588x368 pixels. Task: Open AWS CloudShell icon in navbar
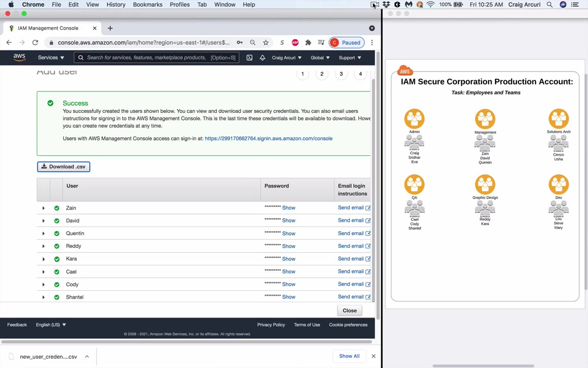pyautogui.click(x=249, y=58)
